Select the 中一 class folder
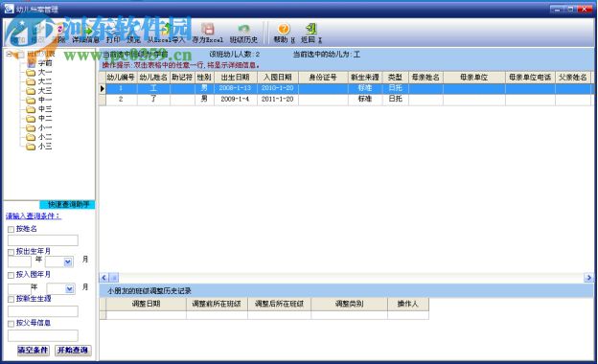 39,100
